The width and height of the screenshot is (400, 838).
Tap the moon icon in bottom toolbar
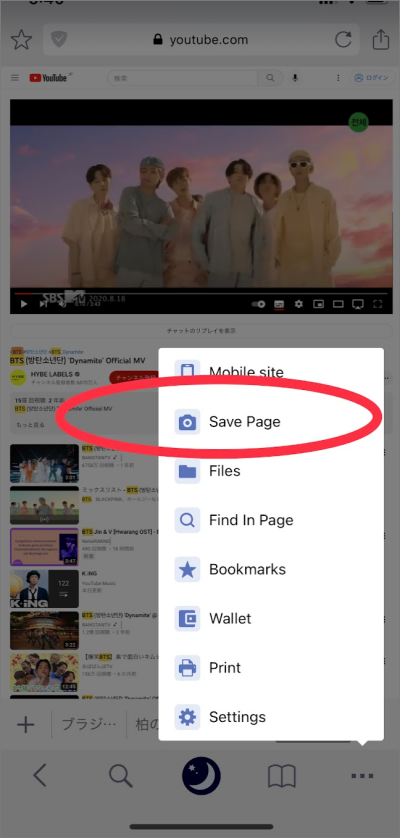(x=201, y=775)
